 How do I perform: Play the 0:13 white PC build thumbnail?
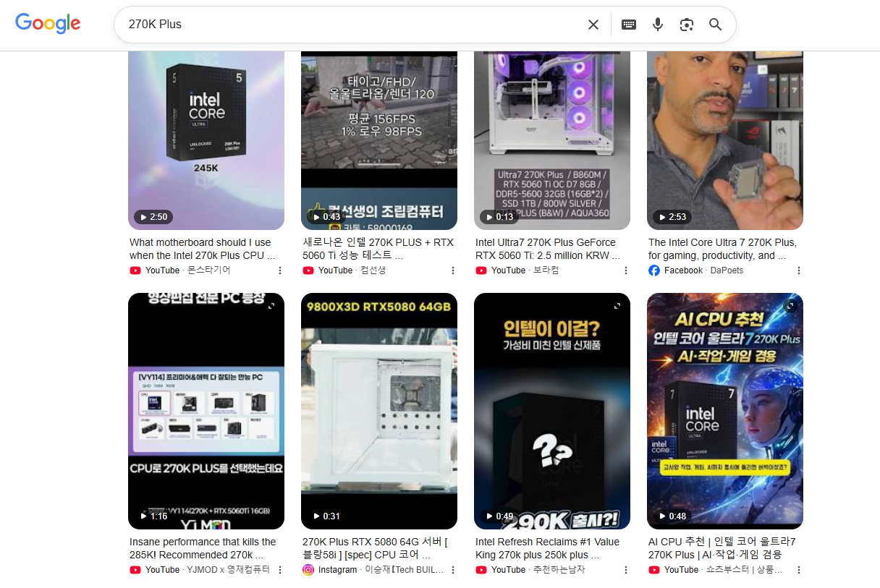[552, 140]
